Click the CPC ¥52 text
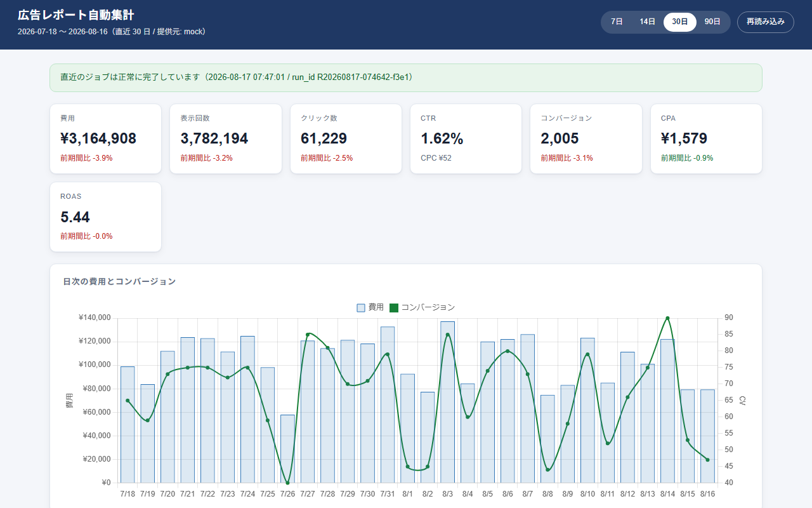Viewport: 812px width, 508px height. pos(436,158)
